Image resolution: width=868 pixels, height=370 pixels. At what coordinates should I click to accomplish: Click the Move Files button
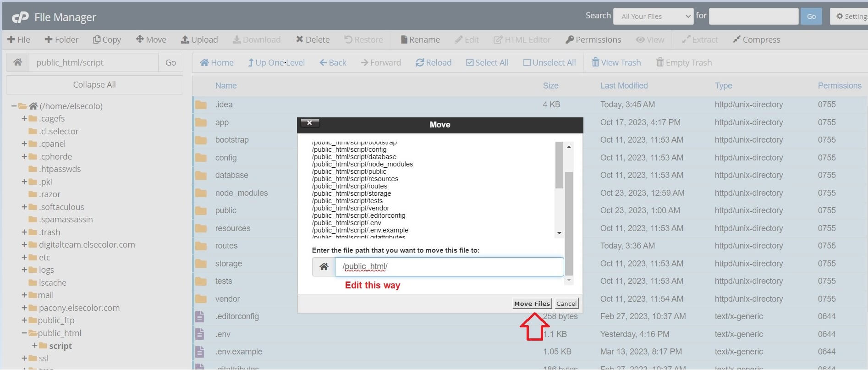coord(532,304)
